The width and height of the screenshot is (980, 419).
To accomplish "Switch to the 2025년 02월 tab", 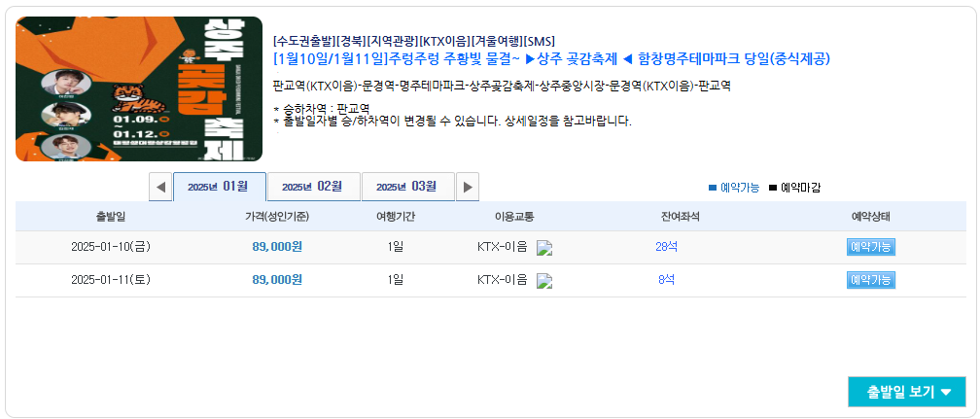I will 314,187.
